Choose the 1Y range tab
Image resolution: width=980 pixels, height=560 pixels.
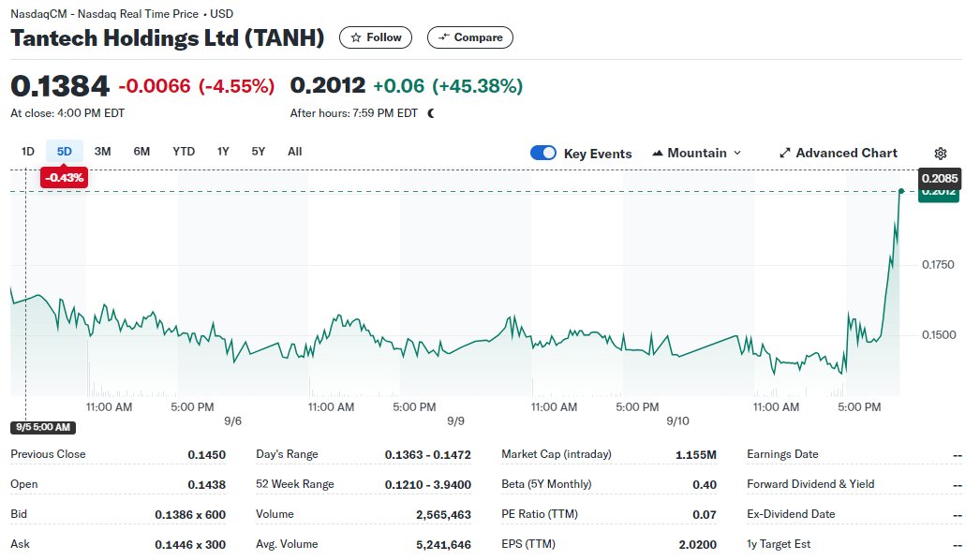(223, 152)
